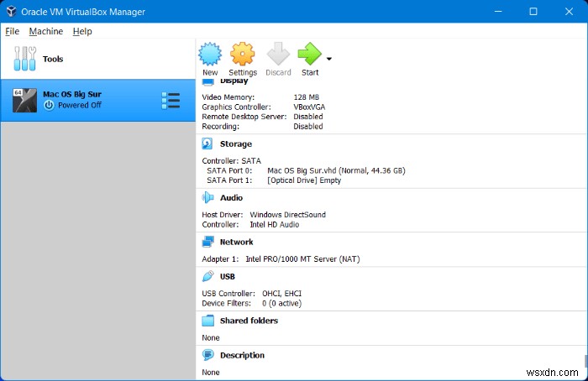Open the Help menu
Image resolution: width=588 pixels, height=381 pixels.
[82, 31]
